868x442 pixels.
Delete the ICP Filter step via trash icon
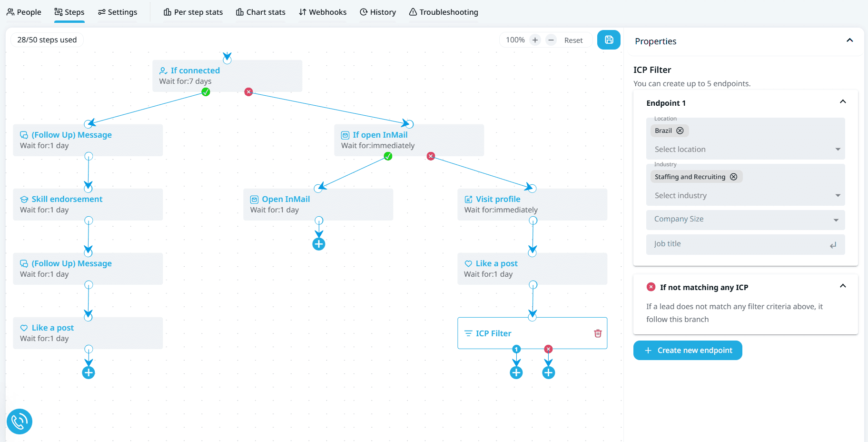[x=598, y=333]
